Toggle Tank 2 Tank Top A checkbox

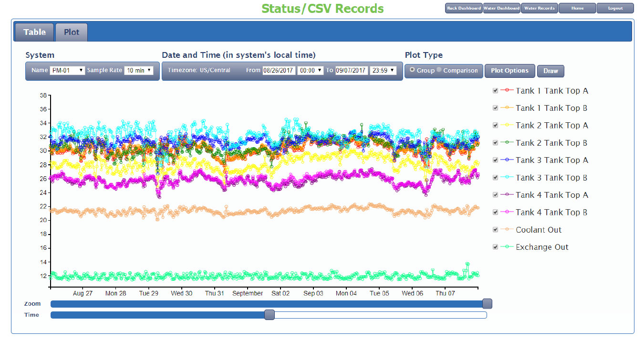tap(495, 125)
